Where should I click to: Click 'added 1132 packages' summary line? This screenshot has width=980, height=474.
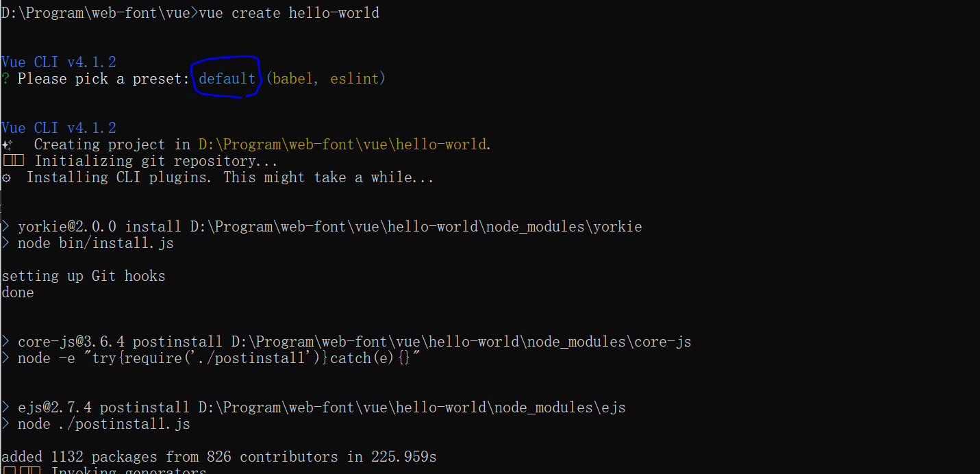point(219,457)
